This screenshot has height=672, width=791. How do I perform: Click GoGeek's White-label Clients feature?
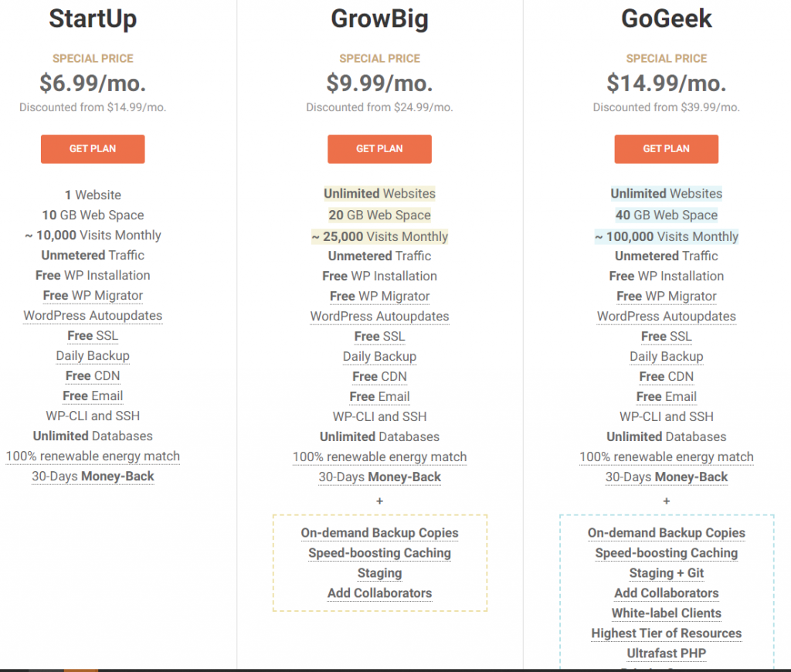(x=666, y=613)
